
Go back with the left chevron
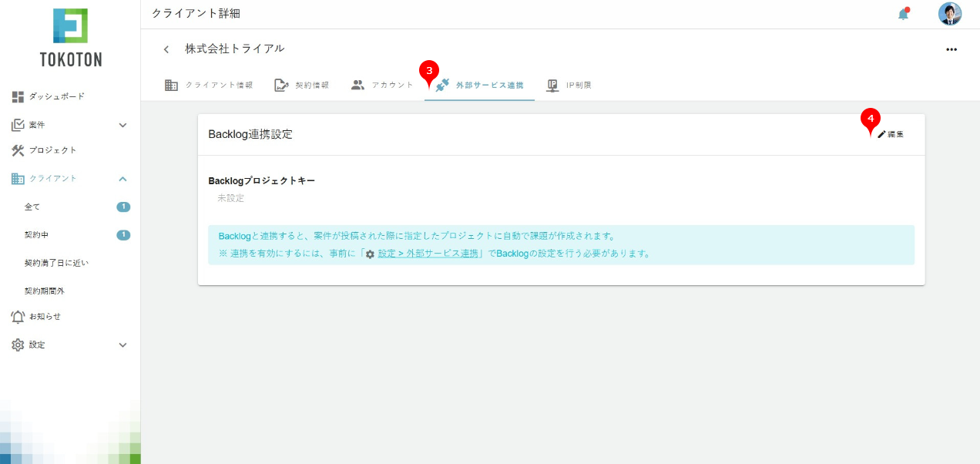166,49
